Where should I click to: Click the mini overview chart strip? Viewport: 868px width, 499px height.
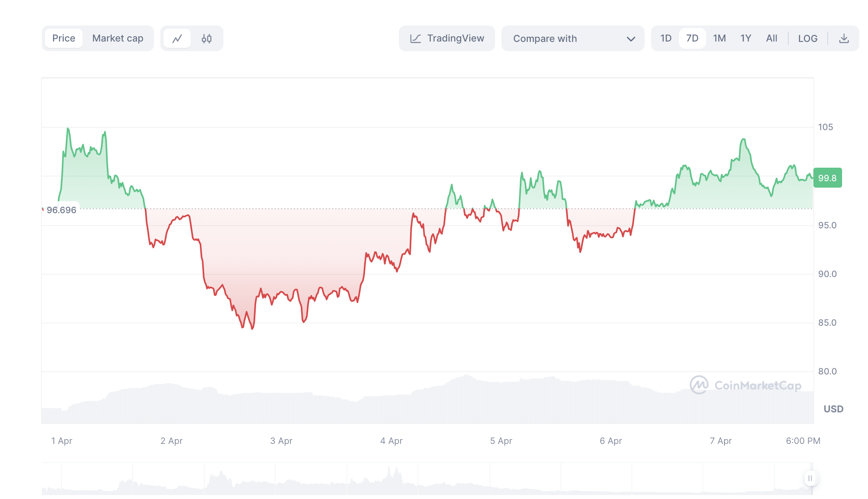[x=427, y=479]
